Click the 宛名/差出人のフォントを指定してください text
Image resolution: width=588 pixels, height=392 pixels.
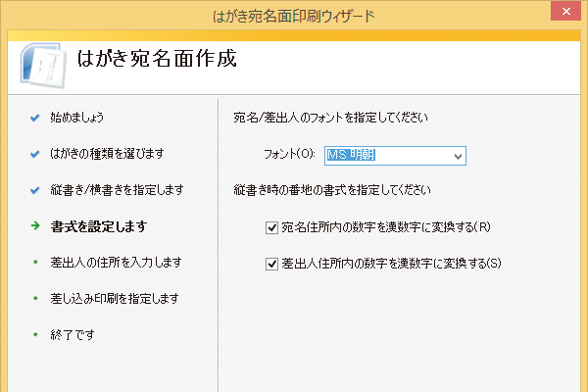pyautogui.click(x=330, y=118)
